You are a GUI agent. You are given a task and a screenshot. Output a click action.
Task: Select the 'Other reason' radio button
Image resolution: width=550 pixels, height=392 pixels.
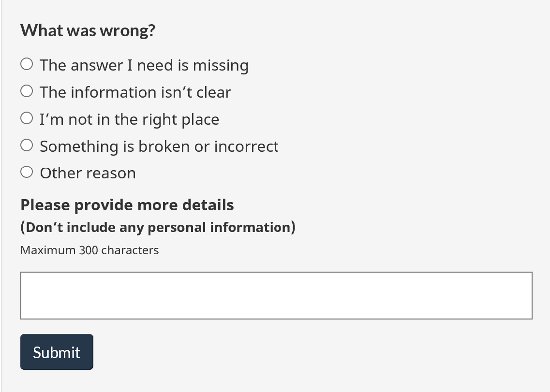(x=27, y=172)
